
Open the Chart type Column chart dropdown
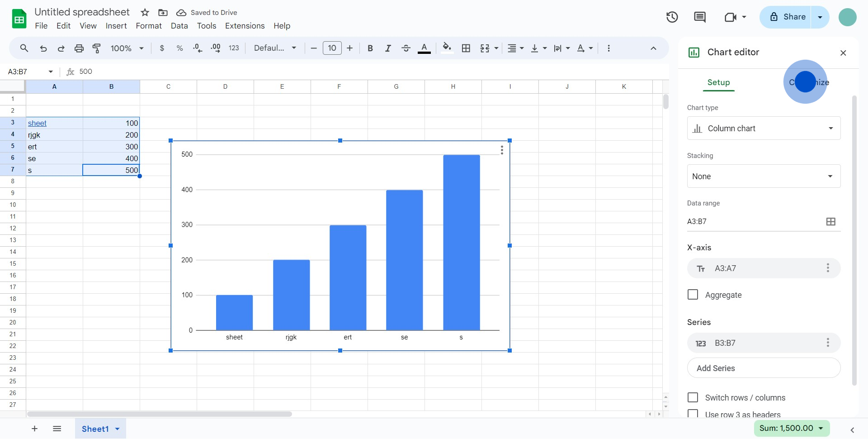click(764, 128)
